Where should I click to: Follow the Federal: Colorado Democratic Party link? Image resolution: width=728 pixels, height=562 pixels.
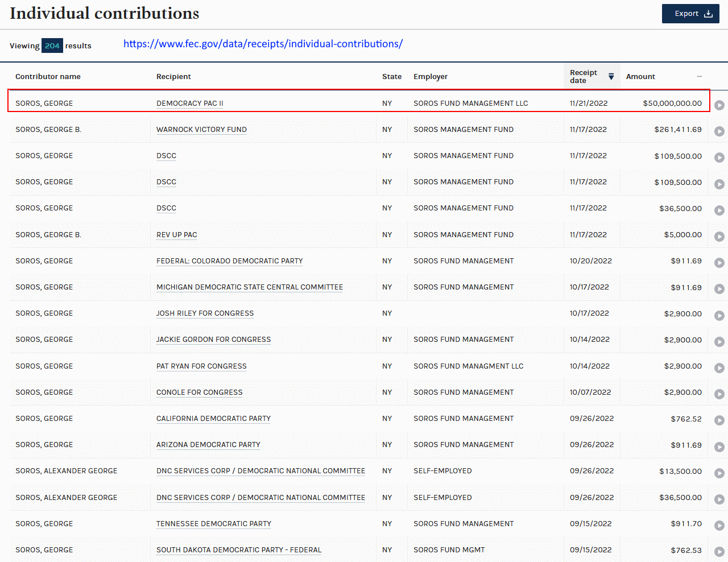click(x=230, y=261)
